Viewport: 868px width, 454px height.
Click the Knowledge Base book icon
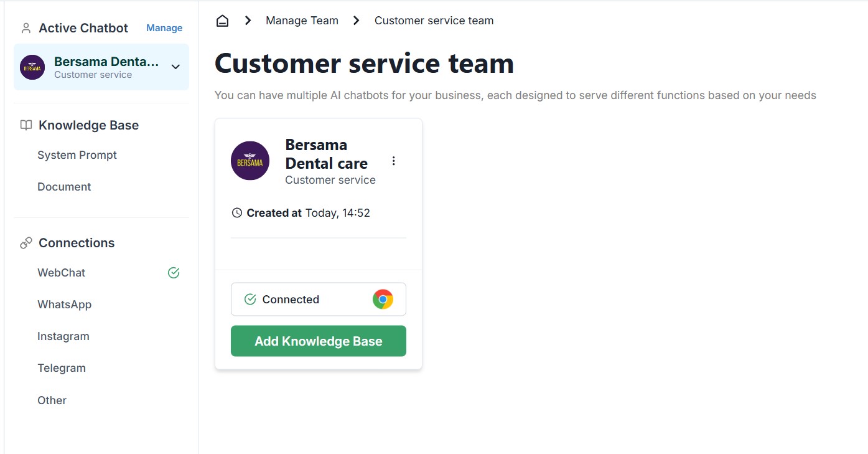[x=26, y=125]
